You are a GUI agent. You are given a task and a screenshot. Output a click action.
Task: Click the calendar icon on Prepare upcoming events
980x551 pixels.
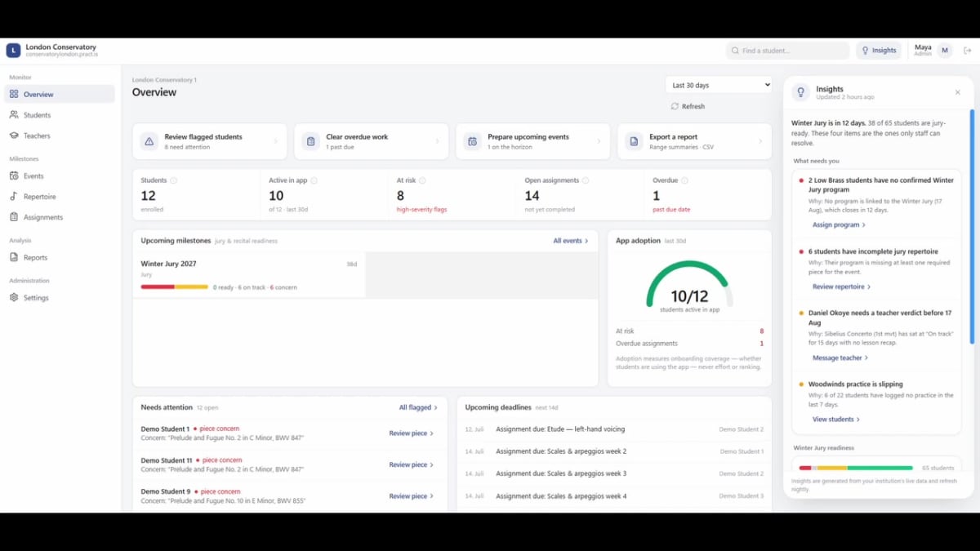coord(472,141)
